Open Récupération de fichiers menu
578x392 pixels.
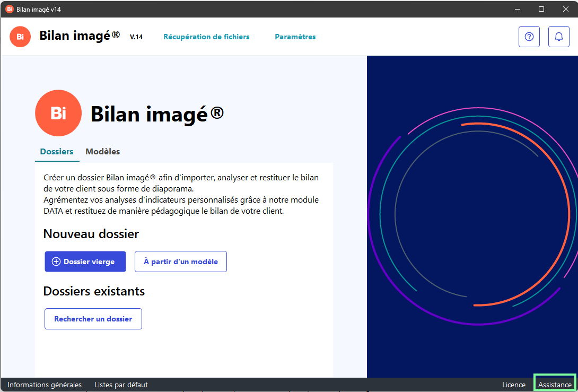coord(206,37)
